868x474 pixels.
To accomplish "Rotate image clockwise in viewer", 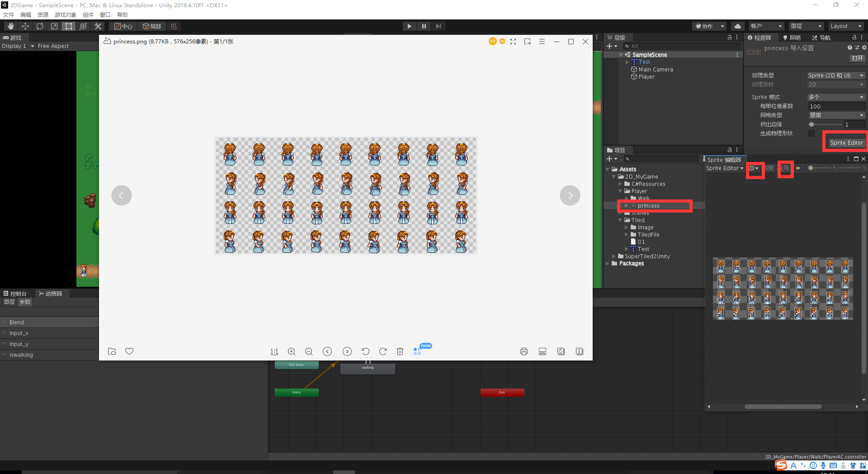I will click(x=382, y=351).
